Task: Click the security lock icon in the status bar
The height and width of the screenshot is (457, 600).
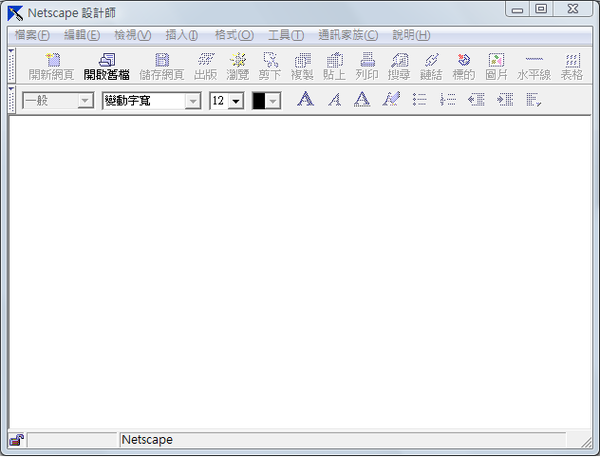Action: 16,440
